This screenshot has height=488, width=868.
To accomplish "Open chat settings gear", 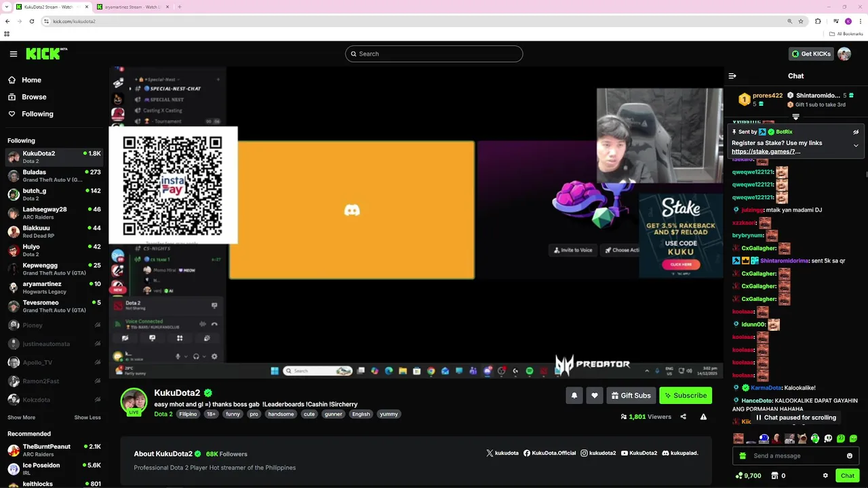I will coord(825,476).
